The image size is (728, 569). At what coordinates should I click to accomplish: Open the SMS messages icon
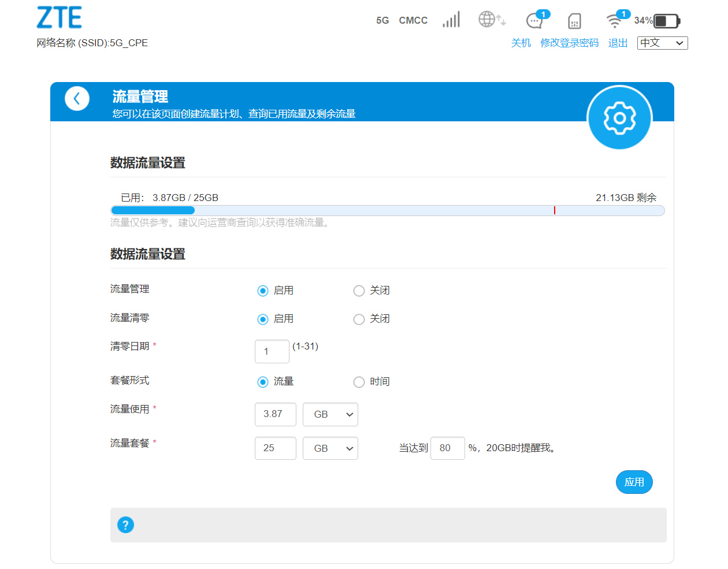[535, 21]
